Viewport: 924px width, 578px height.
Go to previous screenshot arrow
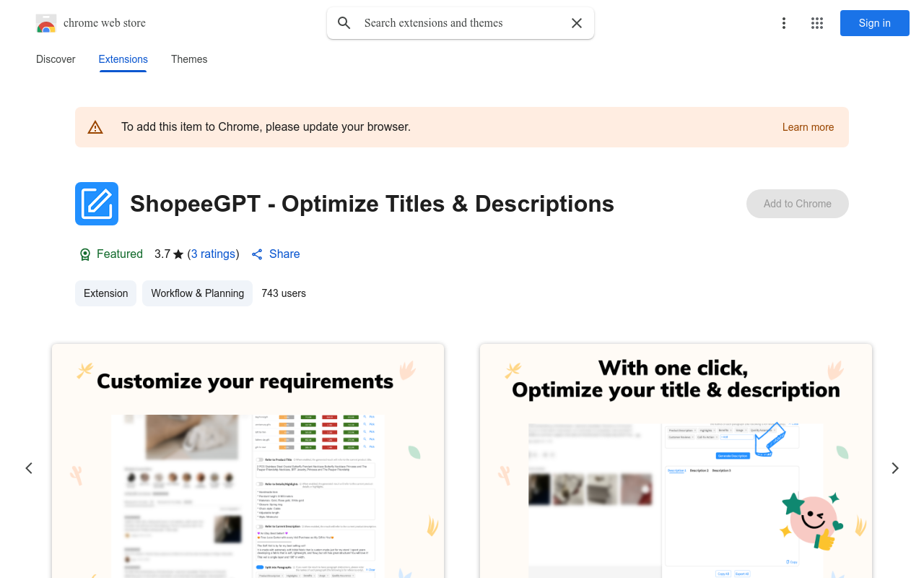29,468
